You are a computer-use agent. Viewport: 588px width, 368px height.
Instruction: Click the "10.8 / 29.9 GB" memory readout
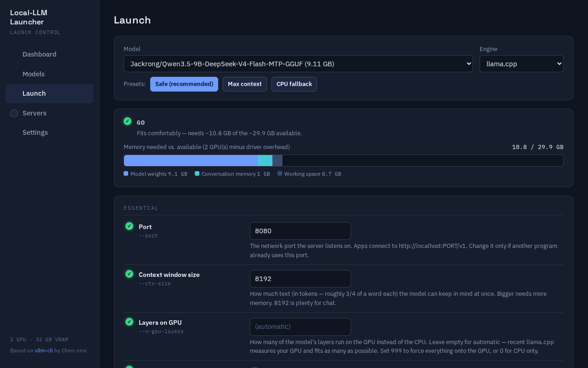pyautogui.click(x=538, y=147)
